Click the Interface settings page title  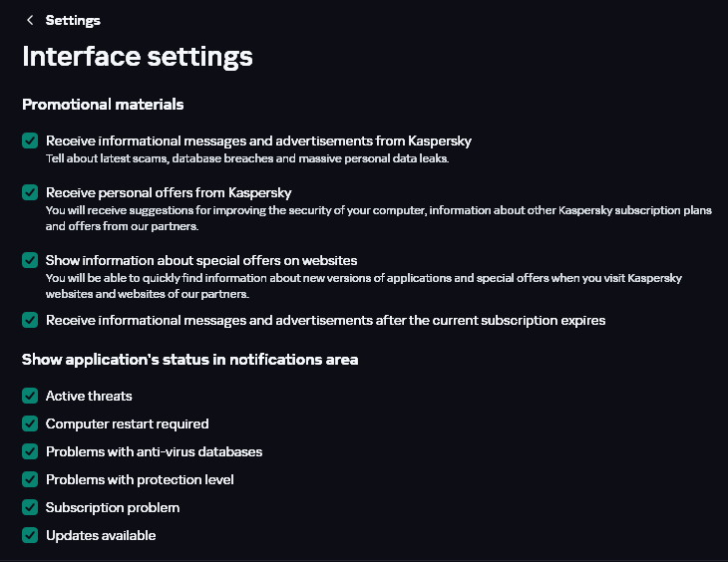[x=138, y=56]
